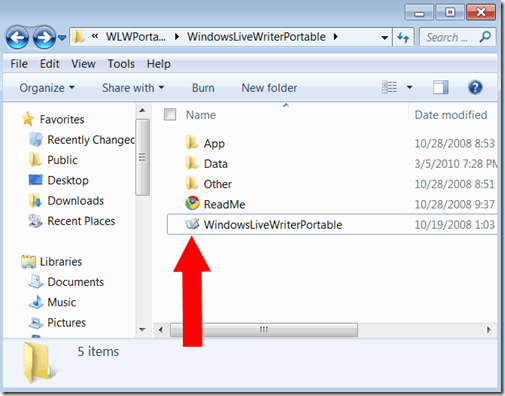This screenshot has width=505, height=396.
Task: Open Downloads in navigation pane
Action: (x=76, y=201)
